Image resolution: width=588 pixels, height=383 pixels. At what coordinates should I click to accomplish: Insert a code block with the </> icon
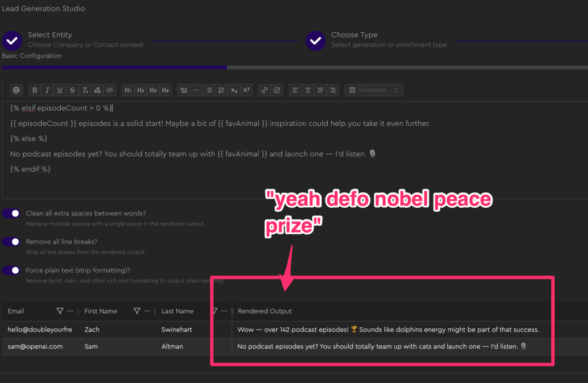[110, 90]
